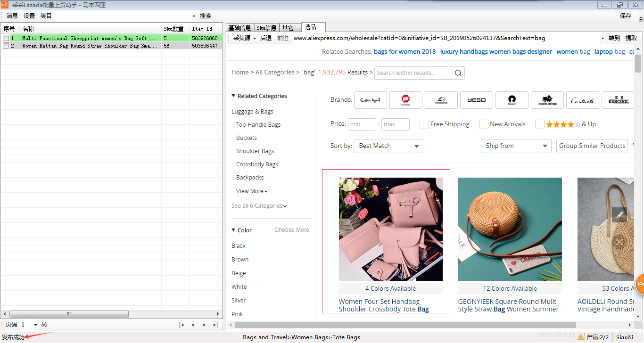
Task: Click the Rioler brand logo
Action: pos(512,100)
